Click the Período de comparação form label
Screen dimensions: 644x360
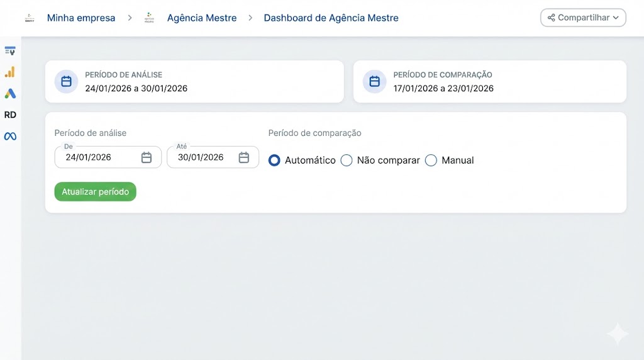click(314, 133)
